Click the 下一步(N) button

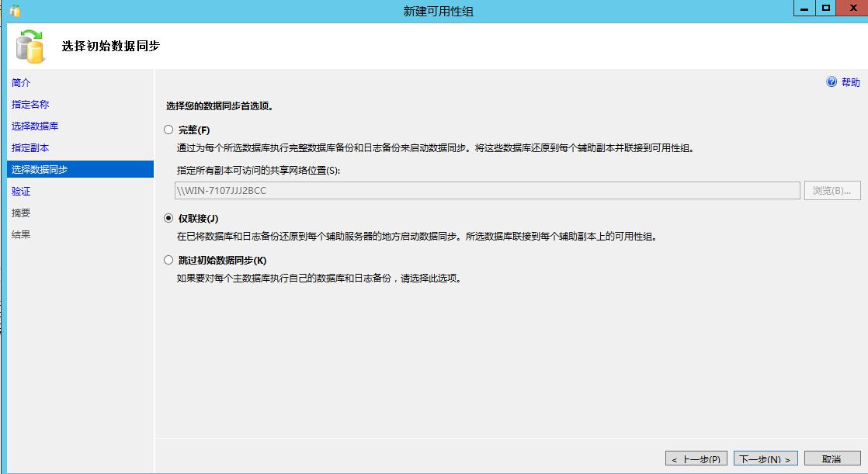point(764,458)
